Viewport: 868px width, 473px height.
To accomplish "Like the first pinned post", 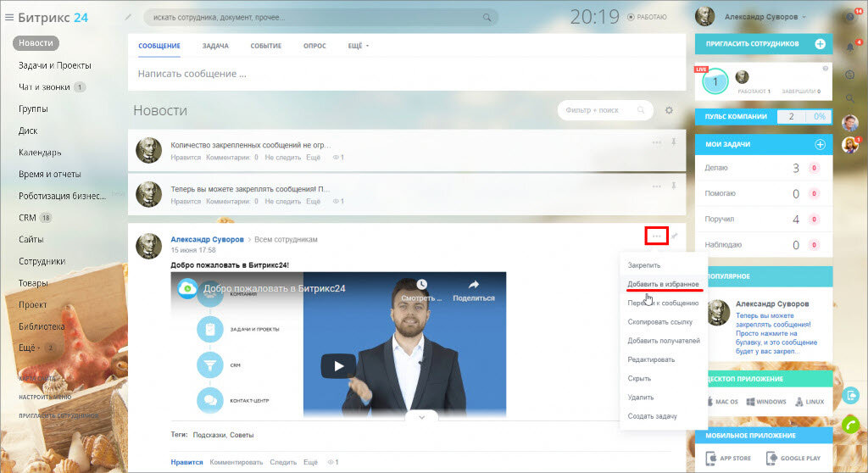I will click(x=186, y=158).
